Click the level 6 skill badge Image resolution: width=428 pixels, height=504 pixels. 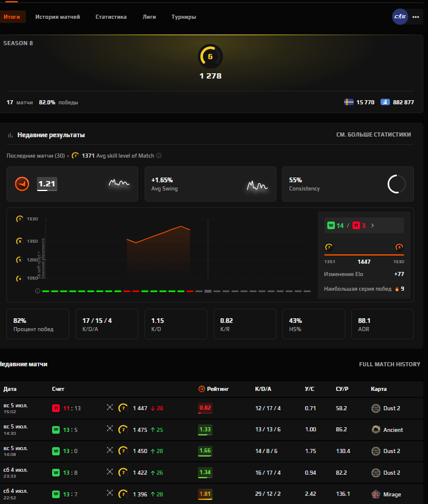tap(210, 57)
